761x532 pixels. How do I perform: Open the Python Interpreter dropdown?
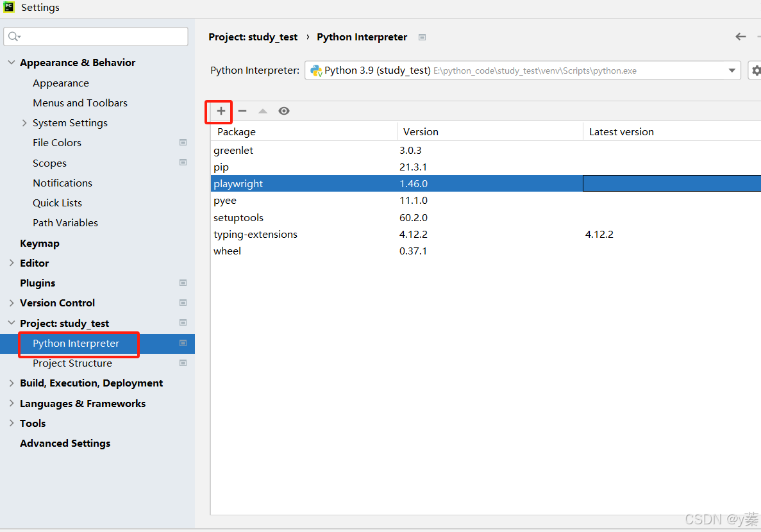tap(732, 71)
